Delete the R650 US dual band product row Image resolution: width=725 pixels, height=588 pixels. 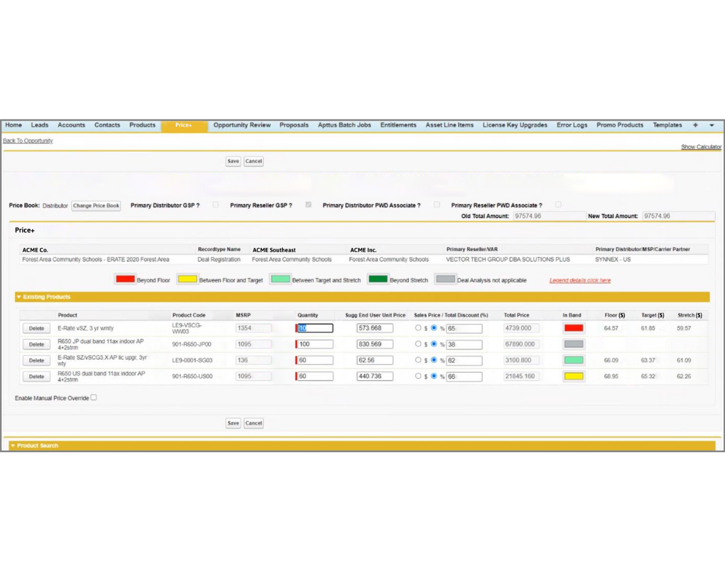(36, 376)
